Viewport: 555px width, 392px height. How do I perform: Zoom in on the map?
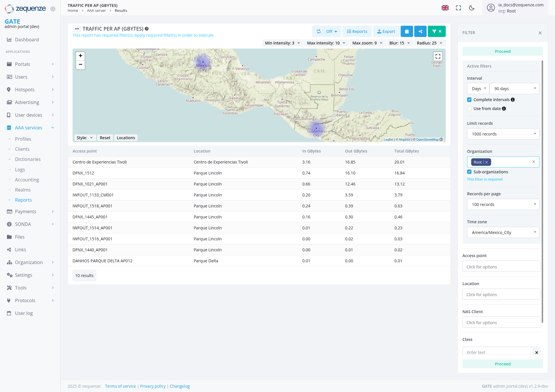pos(80,56)
